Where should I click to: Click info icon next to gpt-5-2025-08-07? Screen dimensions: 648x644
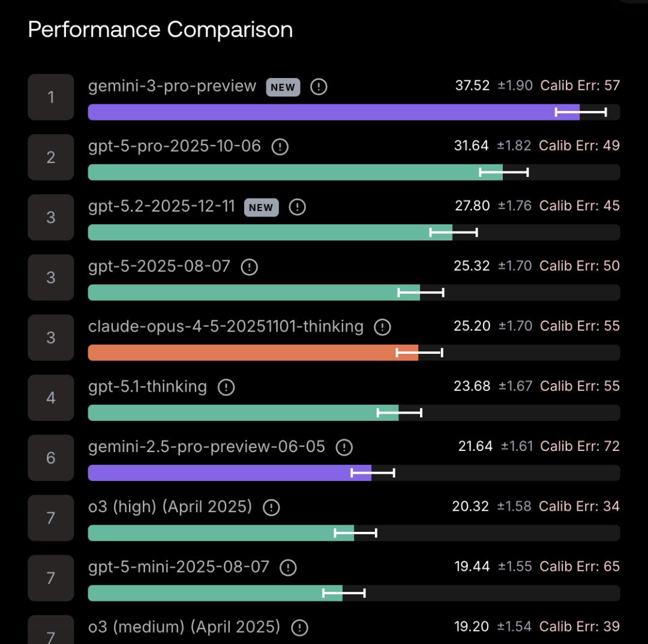249,267
